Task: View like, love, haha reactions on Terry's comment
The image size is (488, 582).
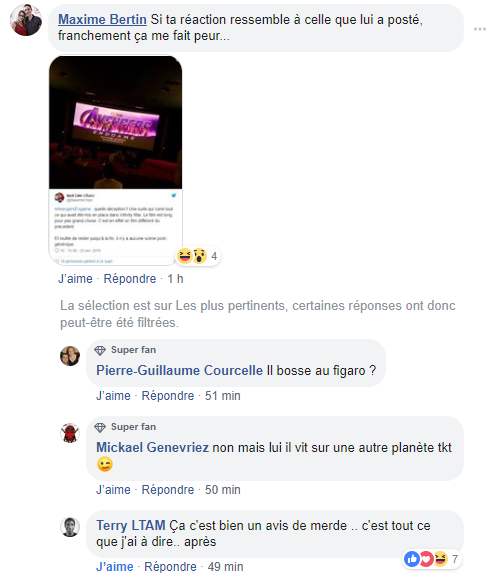Action: [432, 559]
